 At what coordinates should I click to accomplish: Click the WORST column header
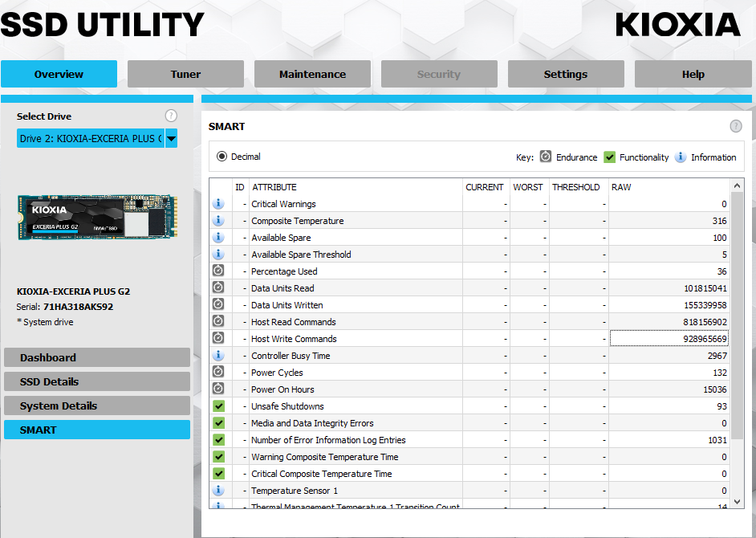[x=530, y=187]
